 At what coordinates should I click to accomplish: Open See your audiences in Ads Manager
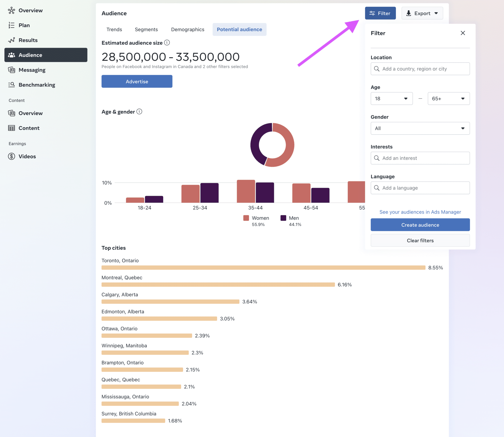[420, 212]
